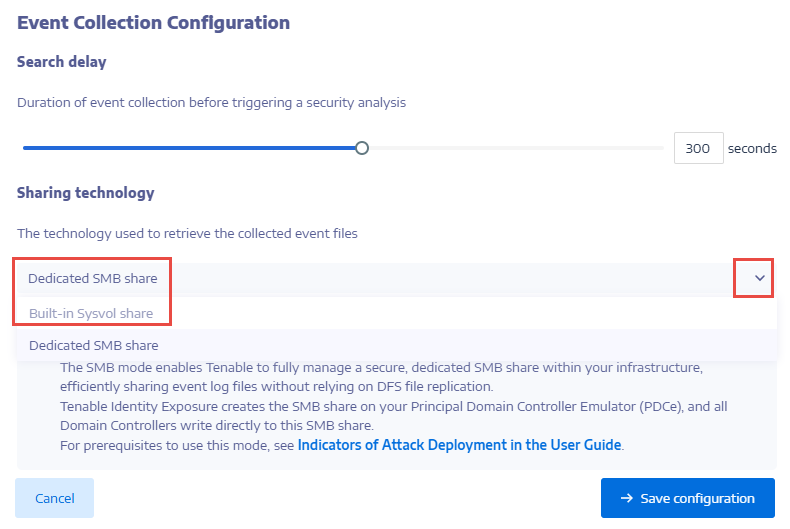
Task: Open the Indicators of Attack Deployment guide link
Action: click(x=459, y=444)
